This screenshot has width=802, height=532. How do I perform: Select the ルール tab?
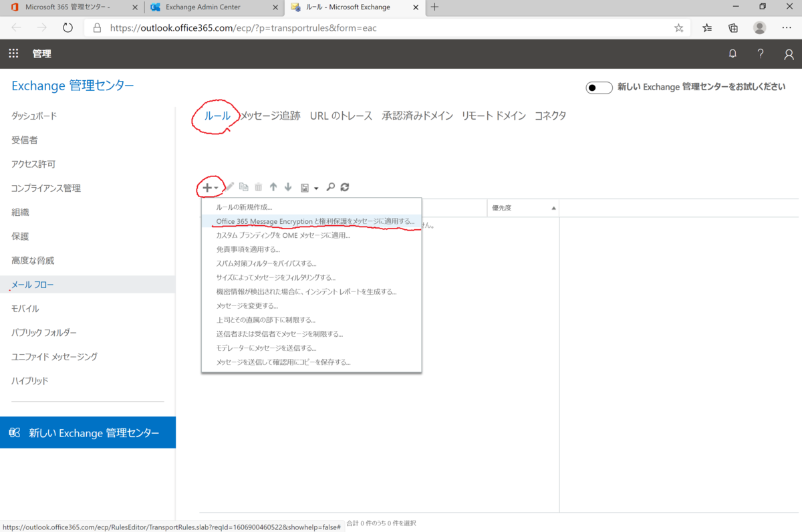tap(217, 116)
